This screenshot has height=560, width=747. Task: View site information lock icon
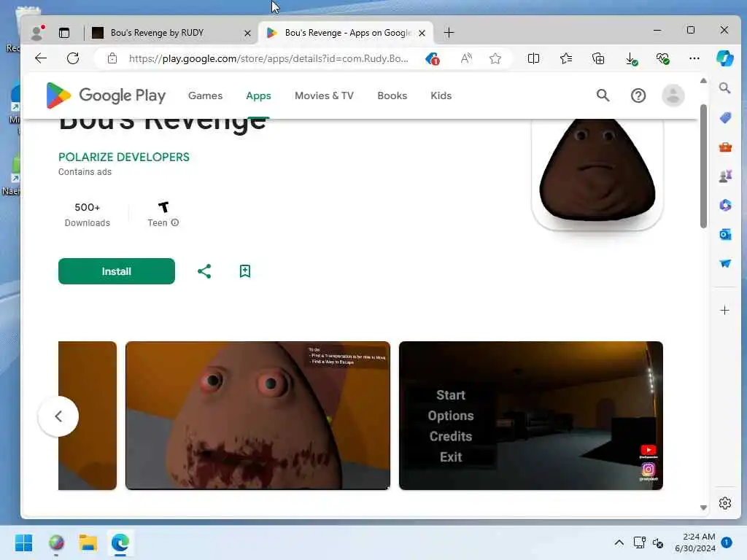tap(112, 58)
